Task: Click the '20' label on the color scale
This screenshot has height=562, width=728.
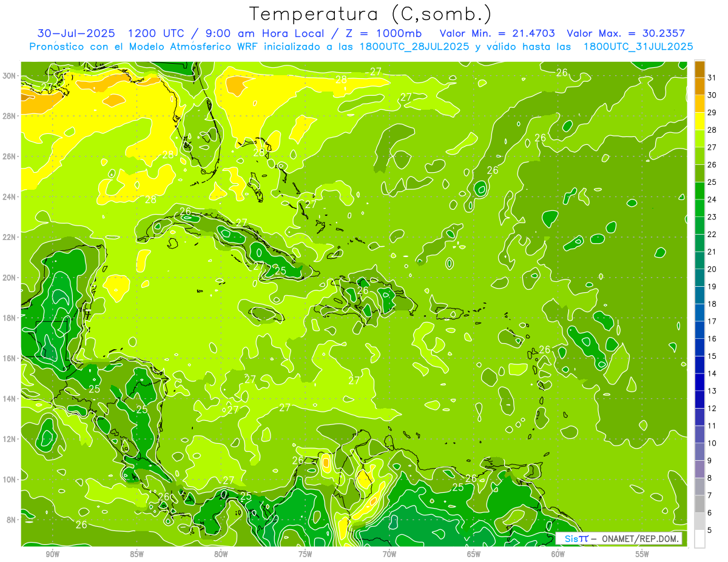Action: click(x=712, y=269)
